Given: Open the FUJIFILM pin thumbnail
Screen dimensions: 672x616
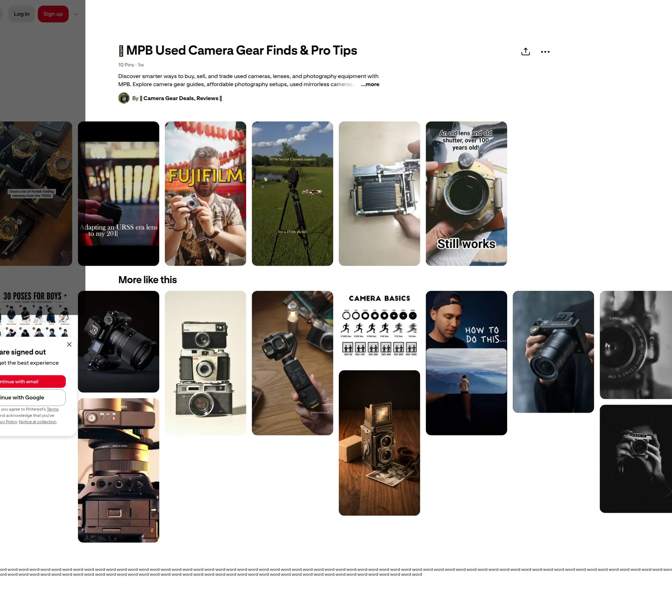Looking at the screenshot, I should 205,194.
